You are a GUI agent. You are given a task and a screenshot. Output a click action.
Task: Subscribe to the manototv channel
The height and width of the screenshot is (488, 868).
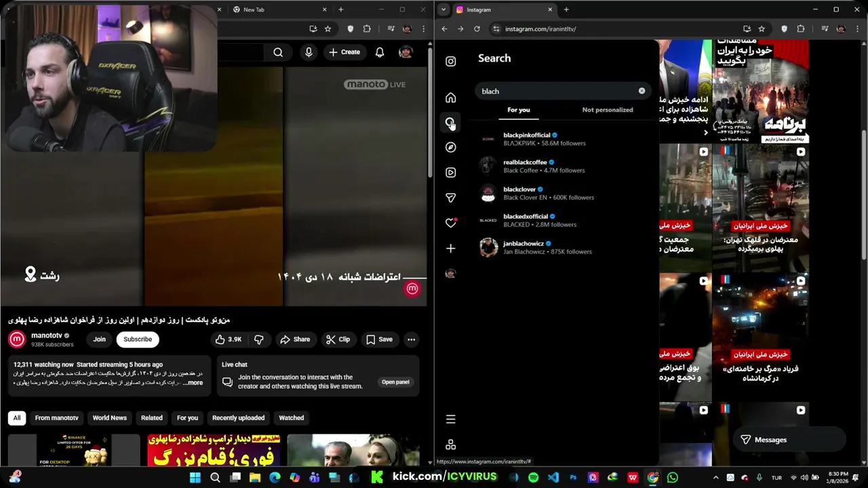pyautogui.click(x=138, y=340)
